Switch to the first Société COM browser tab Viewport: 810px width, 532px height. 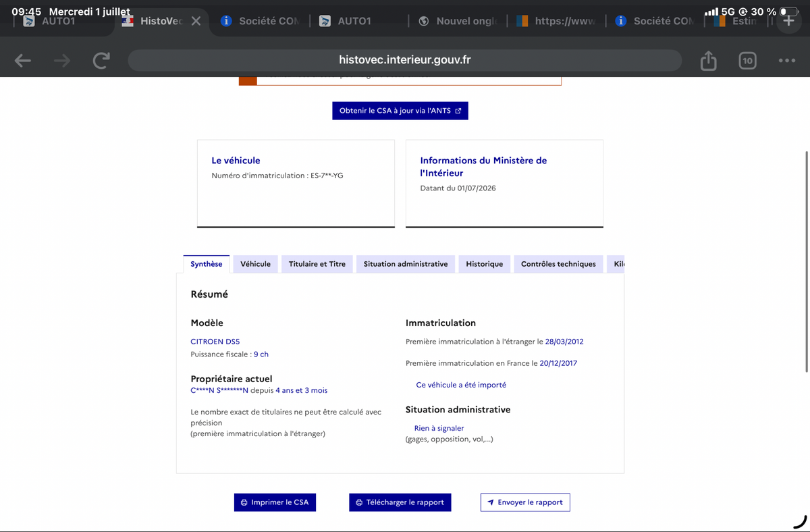(x=260, y=21)
